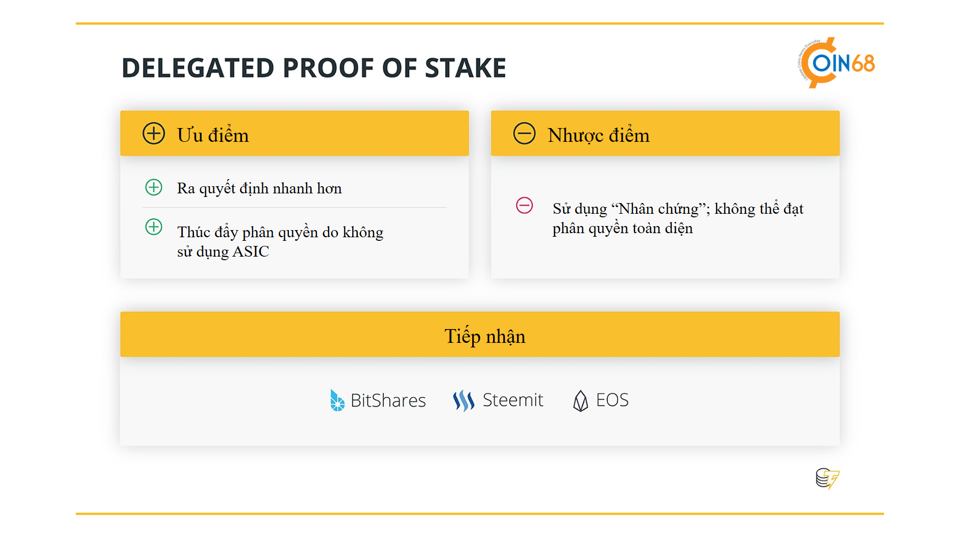Click the minus circle beside Nhược điểm
The width and height of the screenshot is (980, 551).
(524, 134)
